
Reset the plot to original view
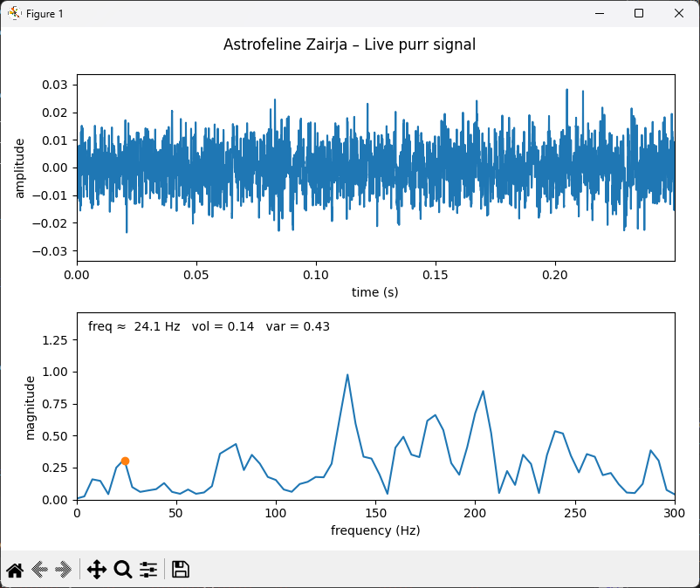click(x=15, y=570)
